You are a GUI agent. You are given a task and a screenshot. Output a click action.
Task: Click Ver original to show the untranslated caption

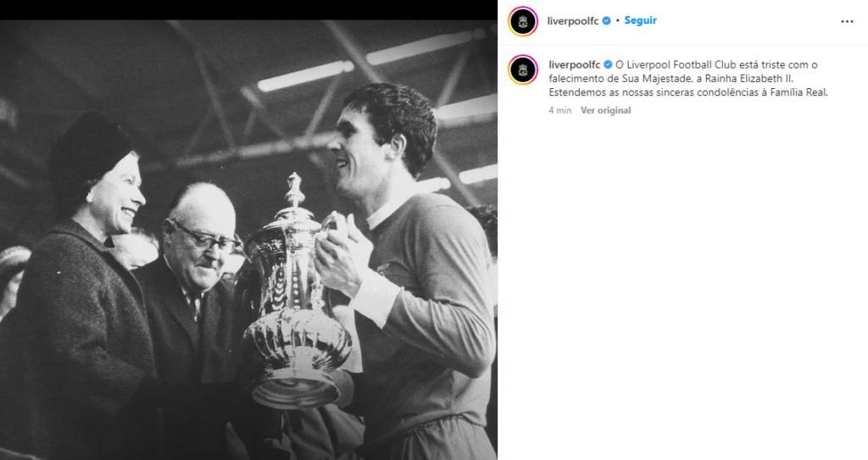pyautogui.click(x=605, y=110)
